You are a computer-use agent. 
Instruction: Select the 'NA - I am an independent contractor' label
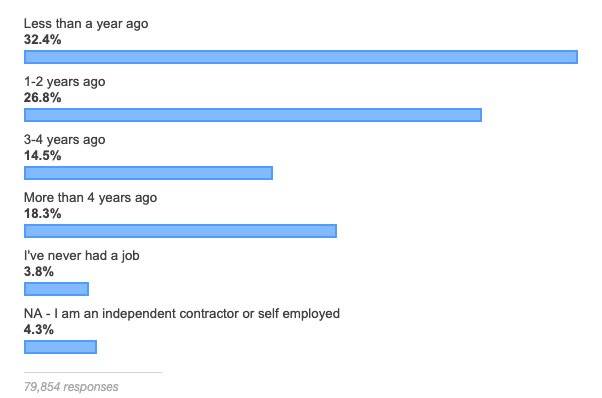point(182,314)
